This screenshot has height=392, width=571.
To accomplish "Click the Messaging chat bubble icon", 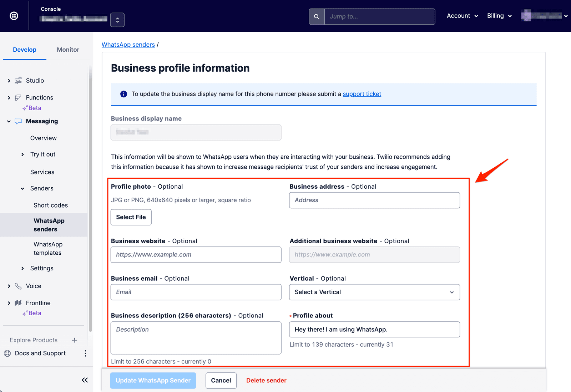I will pyautogui.click(x=18, y=121).
